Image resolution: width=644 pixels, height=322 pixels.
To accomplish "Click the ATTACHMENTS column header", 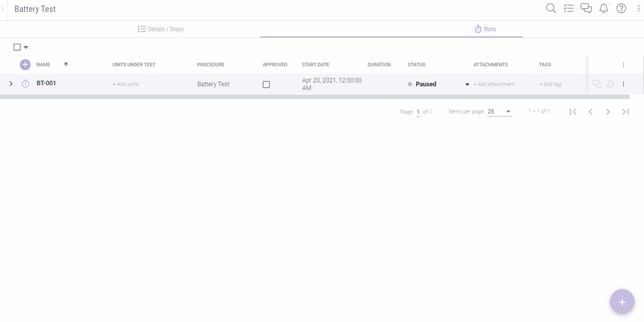I will coord(490,65).
